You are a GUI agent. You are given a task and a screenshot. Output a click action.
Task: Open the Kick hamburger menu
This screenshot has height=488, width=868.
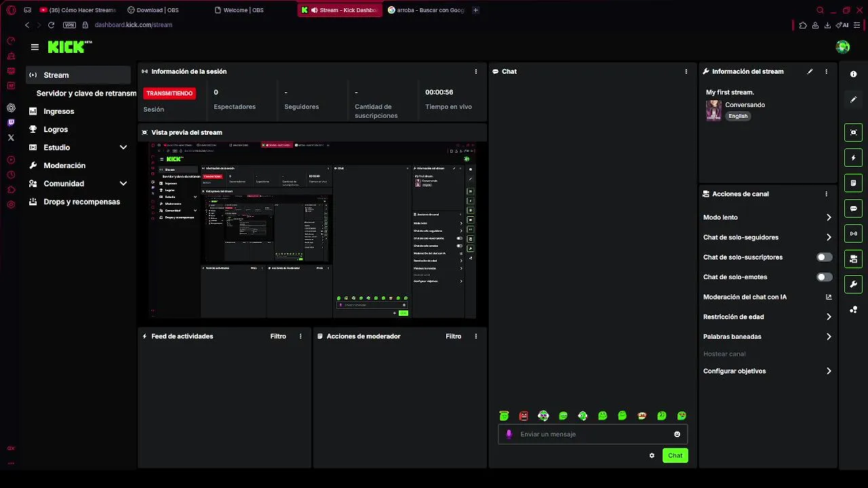pyautogui.click(x=35, y=47)
